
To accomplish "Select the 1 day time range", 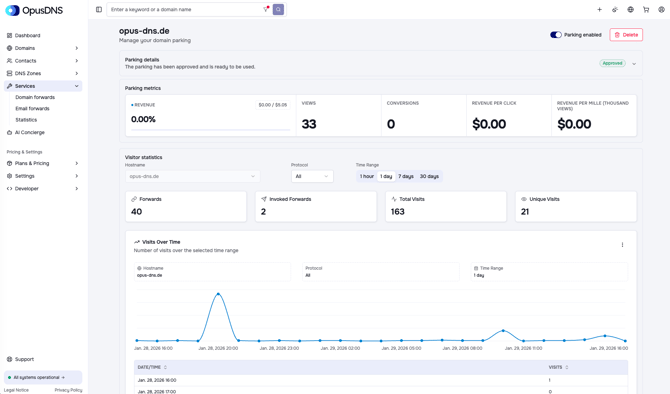I will click(x=386, y=176).
